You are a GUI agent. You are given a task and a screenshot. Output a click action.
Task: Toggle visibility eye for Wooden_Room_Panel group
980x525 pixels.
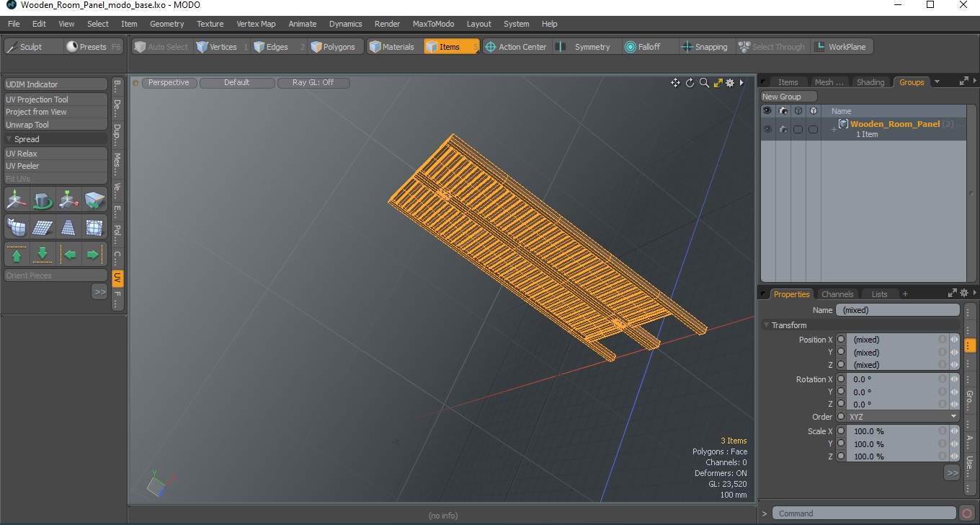pos(767,129)
